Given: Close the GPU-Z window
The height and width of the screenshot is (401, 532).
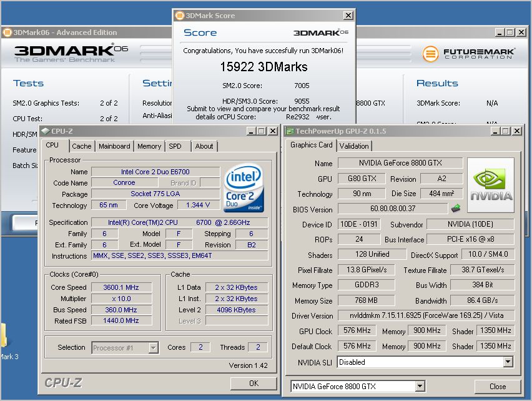Looking at the screenshot, I should tap(517, 131).
